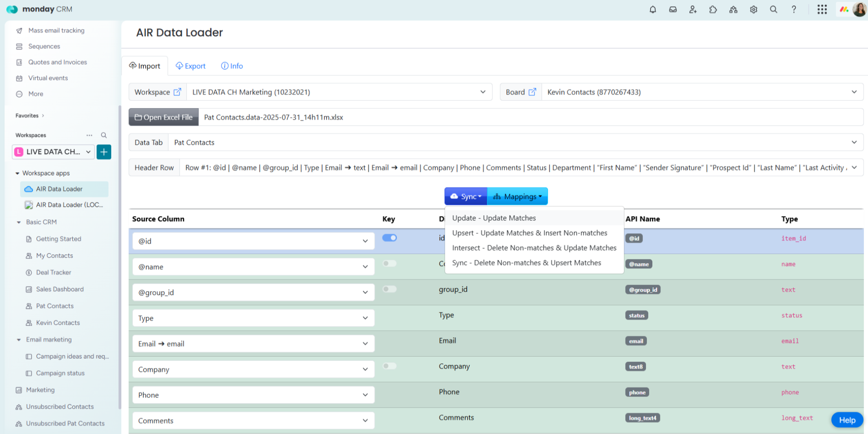
Task: Open the apps puzzle-piece icon
Action: pos(713,9)
